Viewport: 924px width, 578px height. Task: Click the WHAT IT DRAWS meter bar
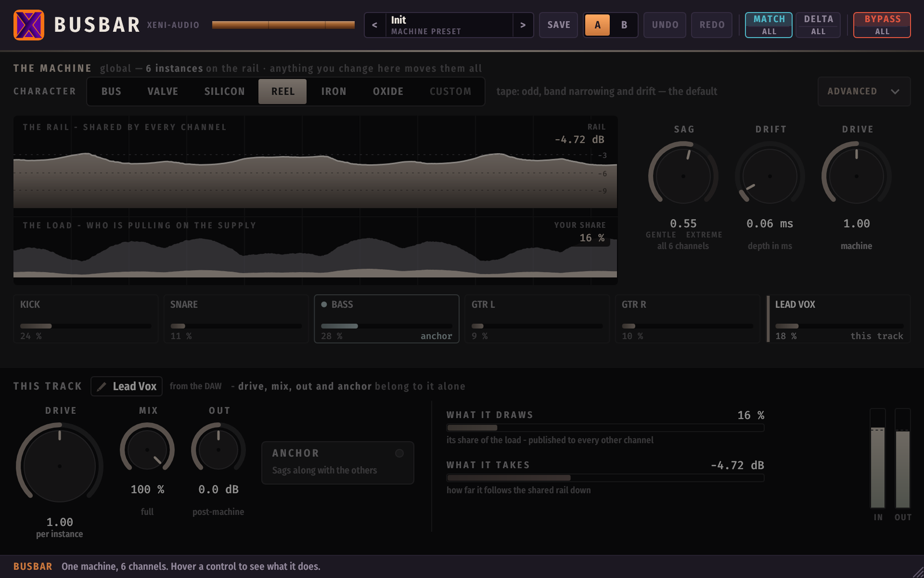point(605,428)
